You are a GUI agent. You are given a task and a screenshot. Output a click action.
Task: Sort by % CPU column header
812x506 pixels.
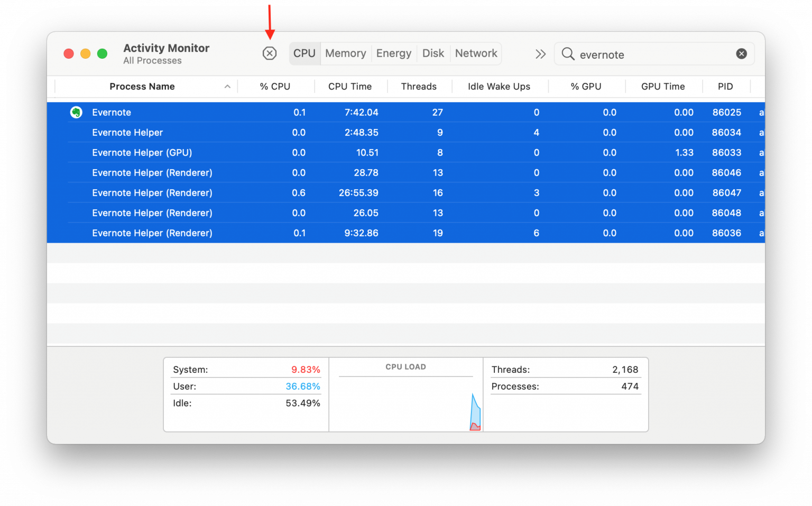tap(275, 87)
